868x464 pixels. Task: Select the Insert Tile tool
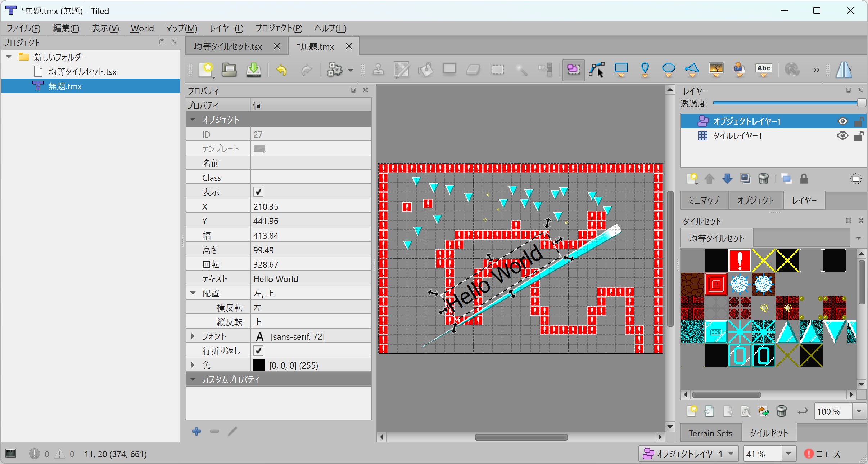pyautogui.click(x=716, y=70)
